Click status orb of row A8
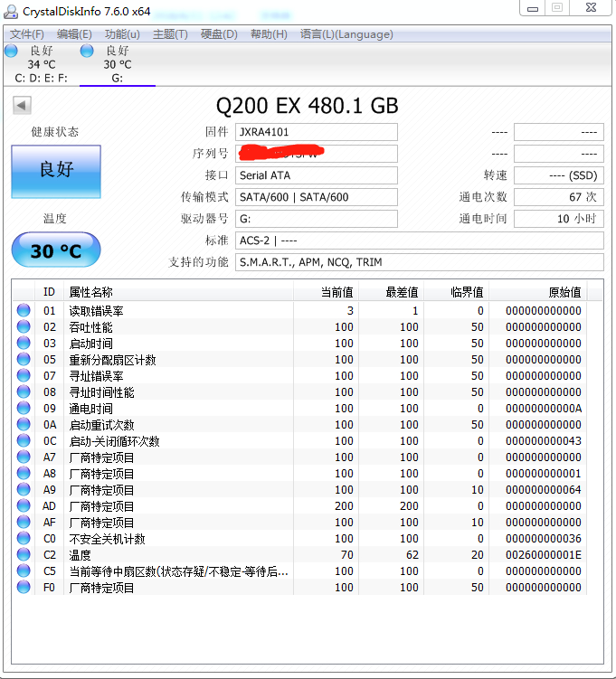Screen dimensions: 616x679 [24, 473]
